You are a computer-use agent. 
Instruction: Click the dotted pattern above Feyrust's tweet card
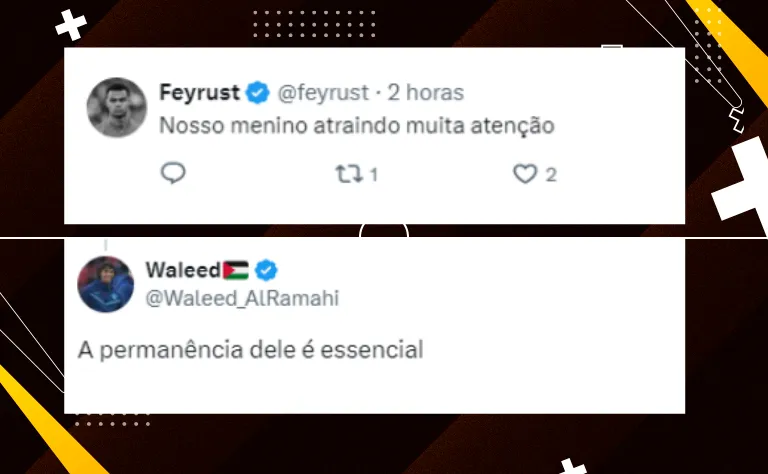(314, 24)
